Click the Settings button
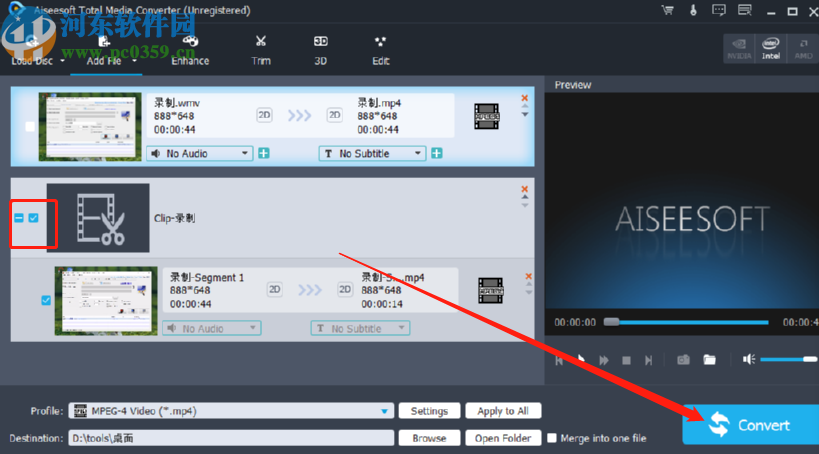The height and width of the screenshot is (454, 819). (x=429, y=411)
